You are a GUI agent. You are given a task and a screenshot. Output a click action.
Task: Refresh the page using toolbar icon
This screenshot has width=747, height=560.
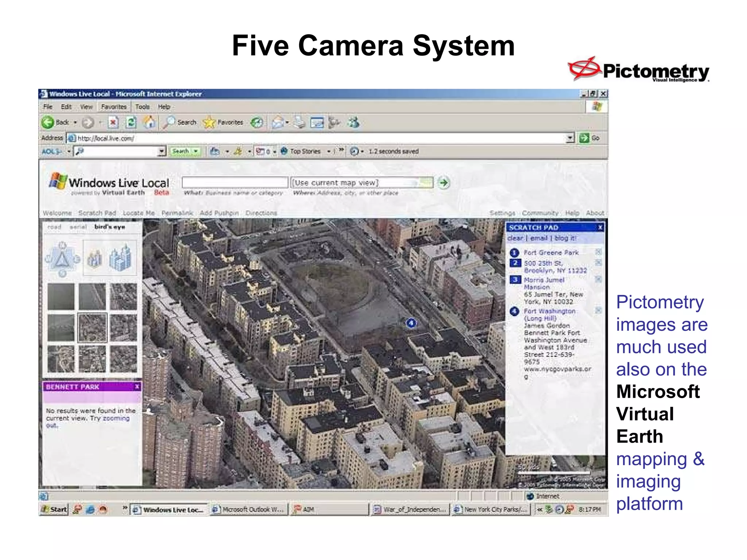(131, 122)
